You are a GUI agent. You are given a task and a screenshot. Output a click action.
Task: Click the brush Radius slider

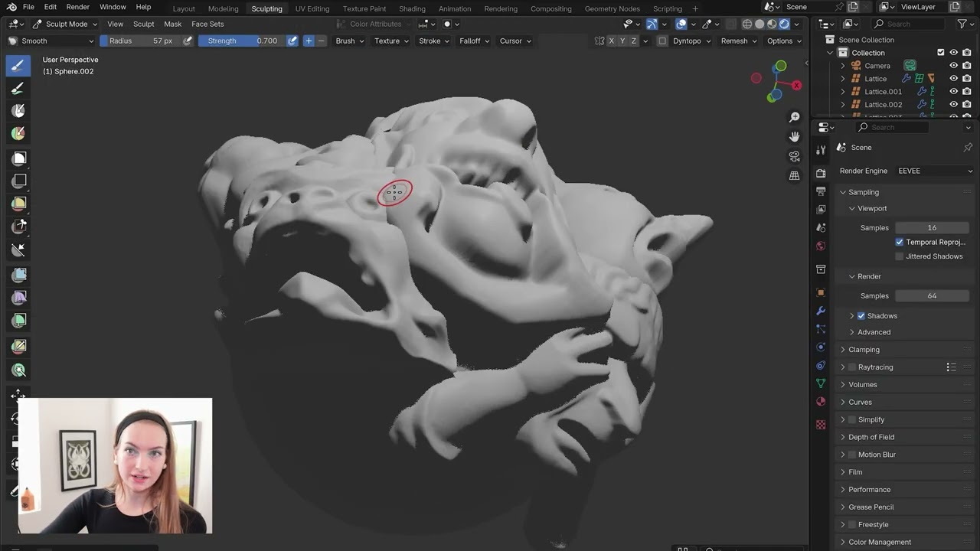(x=140, y=41)
